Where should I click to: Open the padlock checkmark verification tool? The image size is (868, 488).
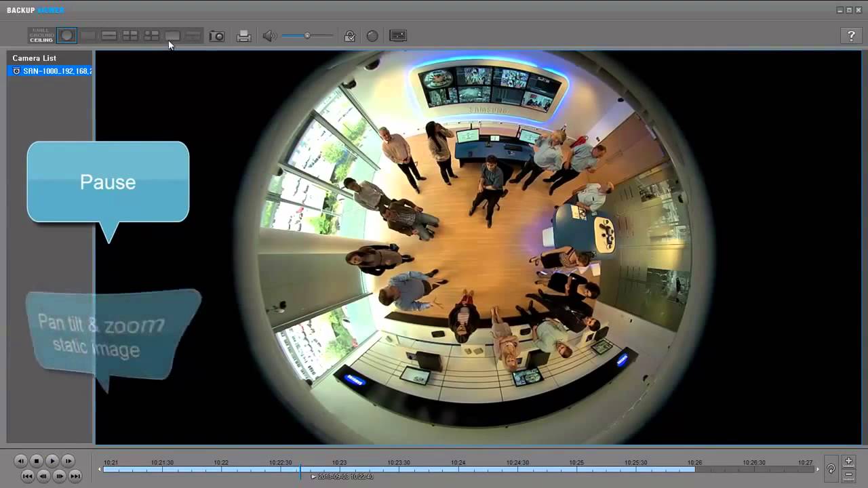pos(350,36)
